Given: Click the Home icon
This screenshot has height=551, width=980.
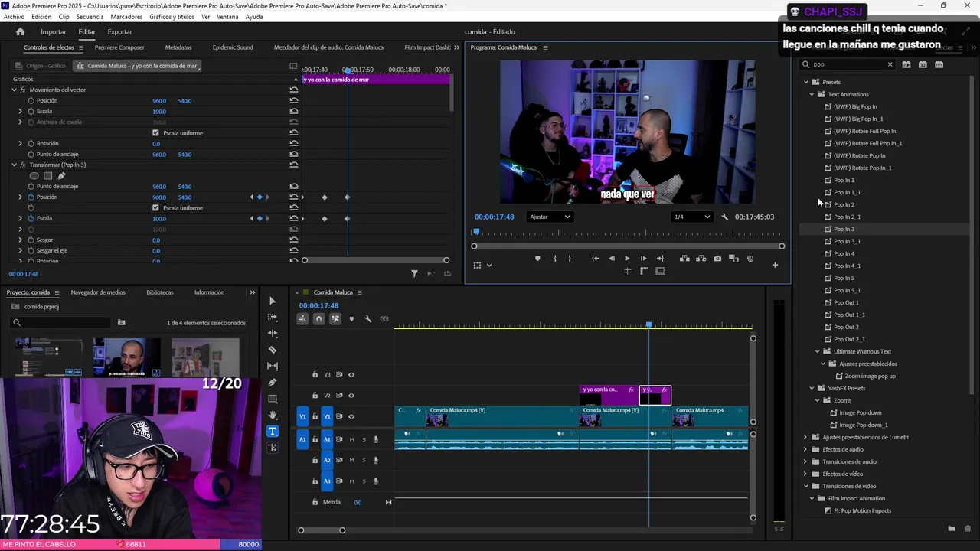Looking at the screenshot, I should tap(21, 31).
